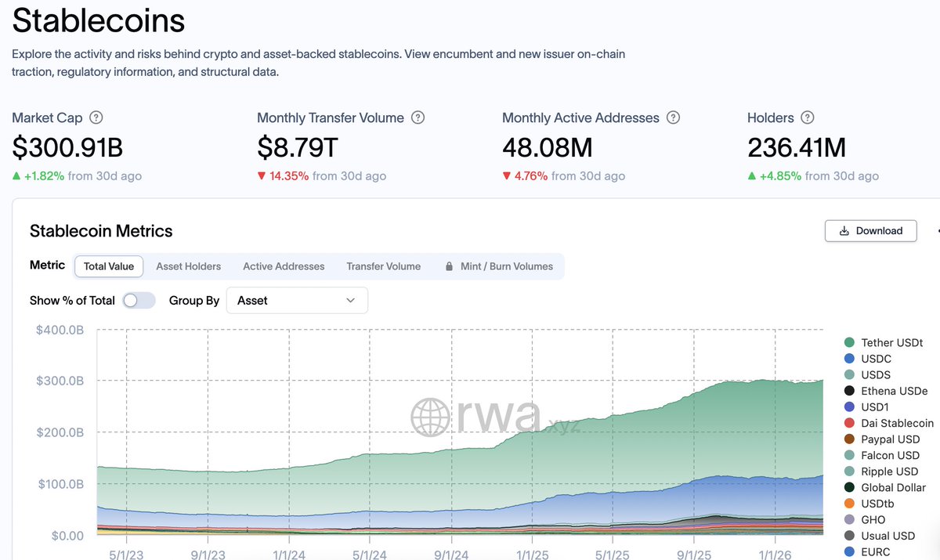Toggle the USD1 legend entry

click(x=866, y=407)
